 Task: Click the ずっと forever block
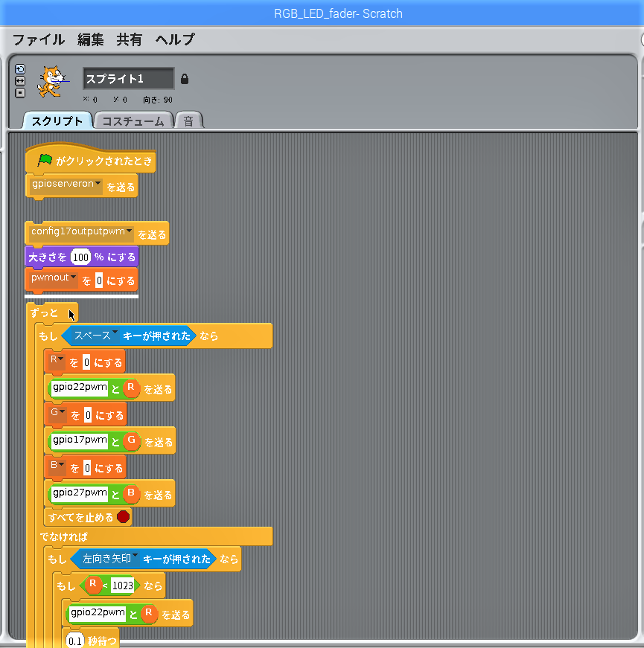pyautogui.click(x=44, y=313)
